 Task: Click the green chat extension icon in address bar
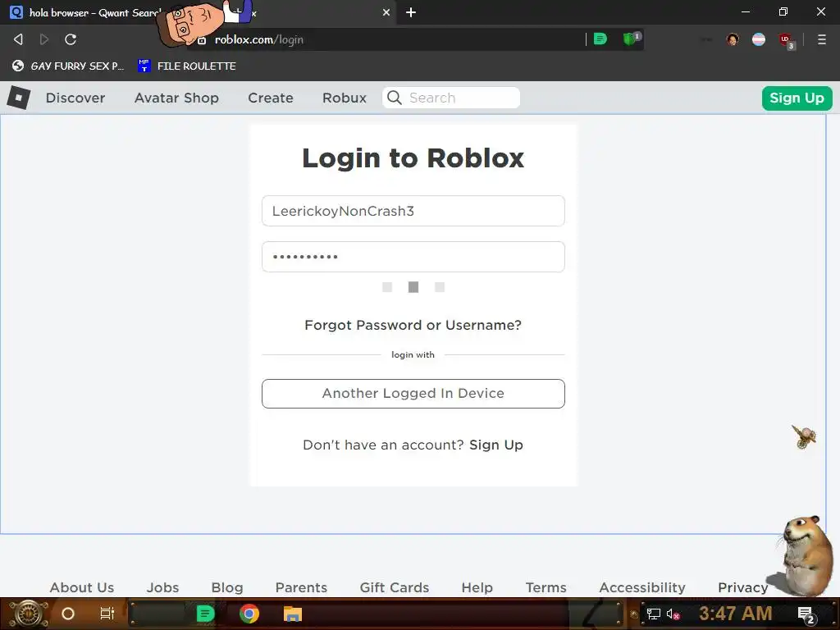tap(600, 39)
